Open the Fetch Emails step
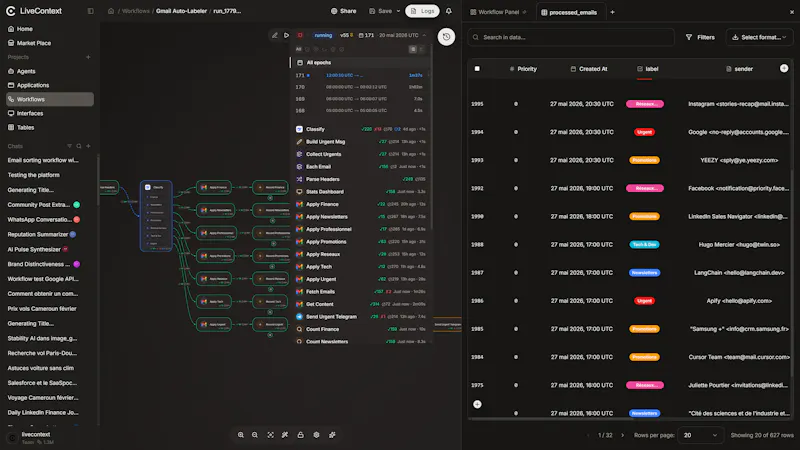Viewport: 800px width, 450px height. tap(361, 292)
